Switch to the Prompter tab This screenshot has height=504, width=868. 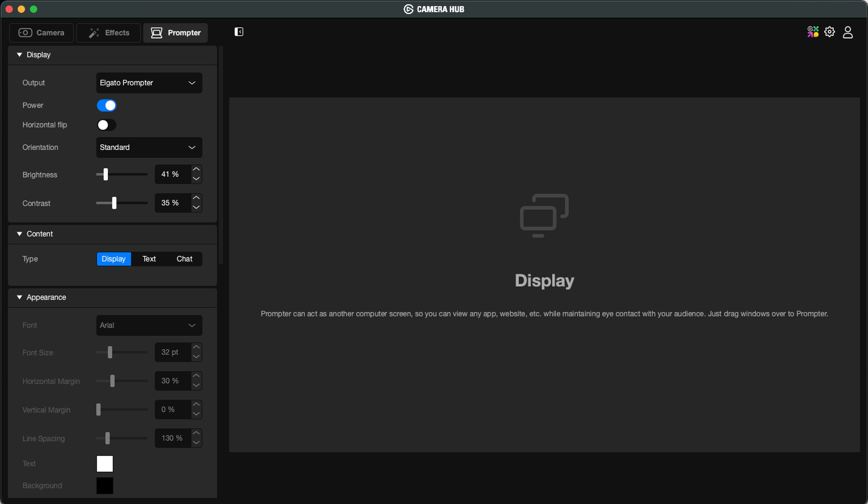pyautogui.click(x=176, y=33)
